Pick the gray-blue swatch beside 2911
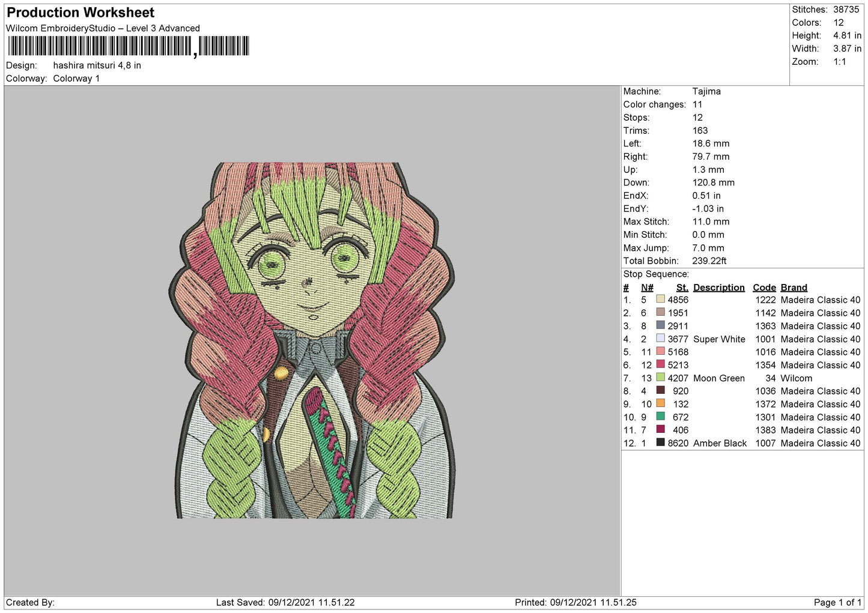The width and height of the screenshot is (868, 613). 661,325
